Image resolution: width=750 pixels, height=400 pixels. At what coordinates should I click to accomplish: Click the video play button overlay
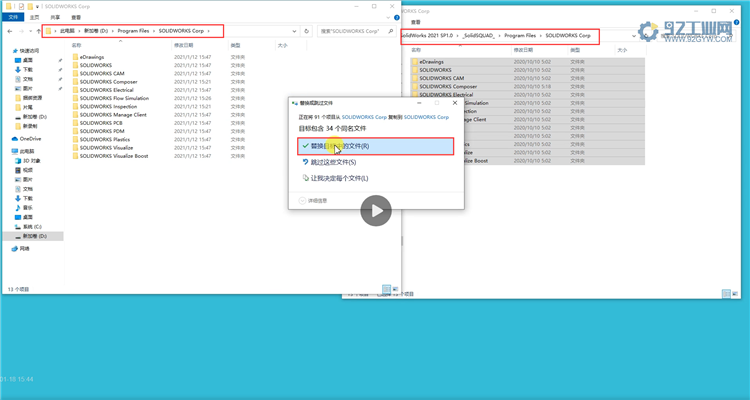tap(376, 211)
